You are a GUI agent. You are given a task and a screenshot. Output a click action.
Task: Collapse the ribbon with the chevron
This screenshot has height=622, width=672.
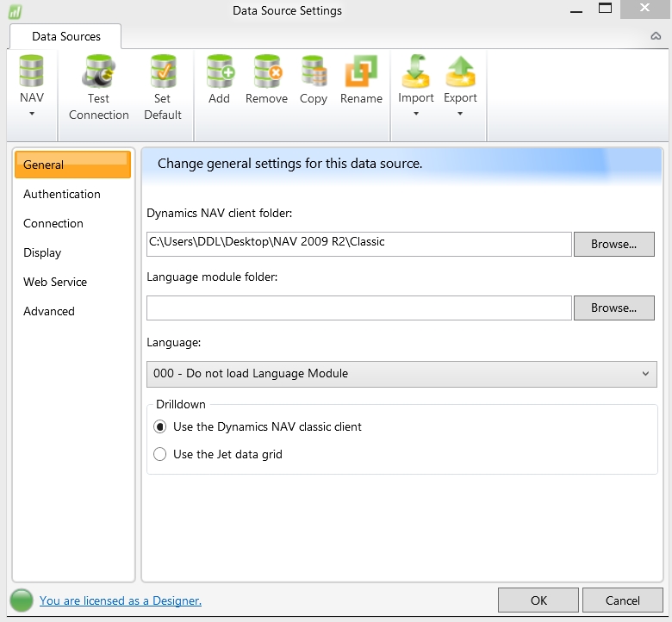tap(656, 36)
